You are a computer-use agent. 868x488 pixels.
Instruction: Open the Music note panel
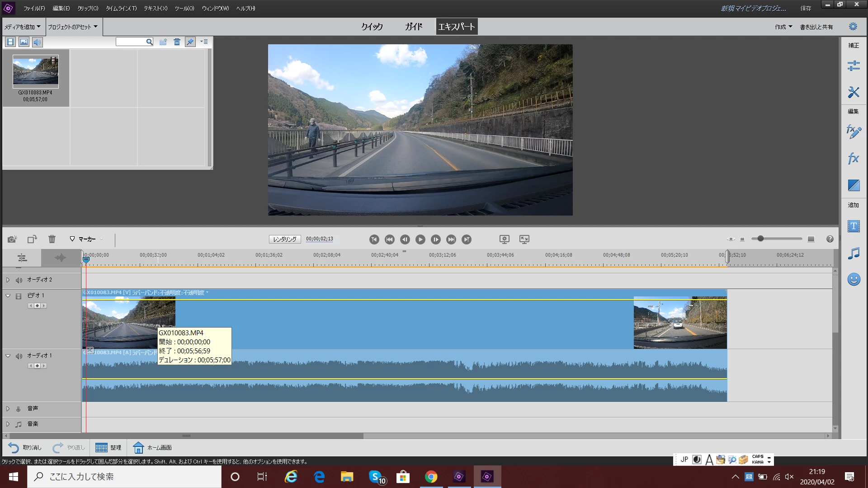853,253
